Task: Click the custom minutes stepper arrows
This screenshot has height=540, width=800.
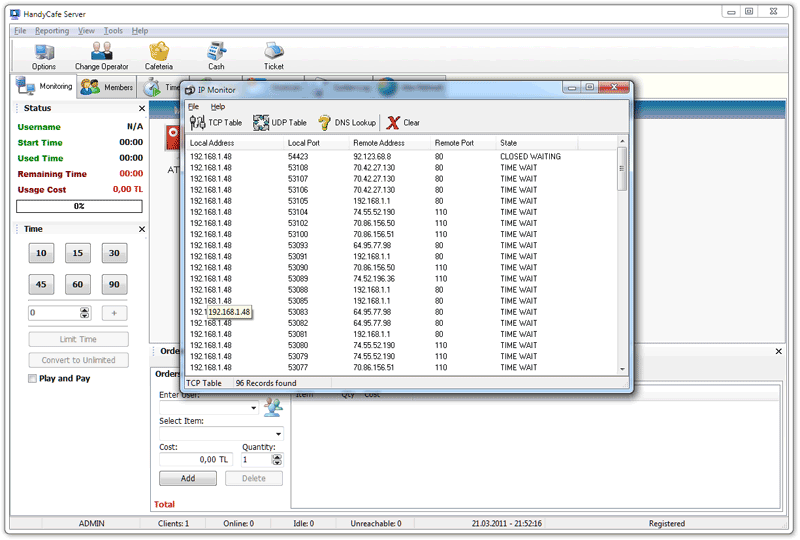Action: point(85,313)
